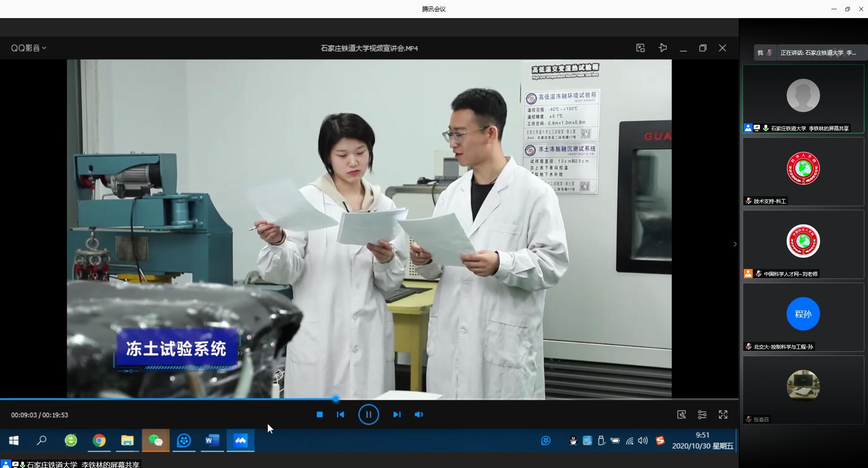
Task: Open Windows taskbar search
Action: tap(42, 440)
